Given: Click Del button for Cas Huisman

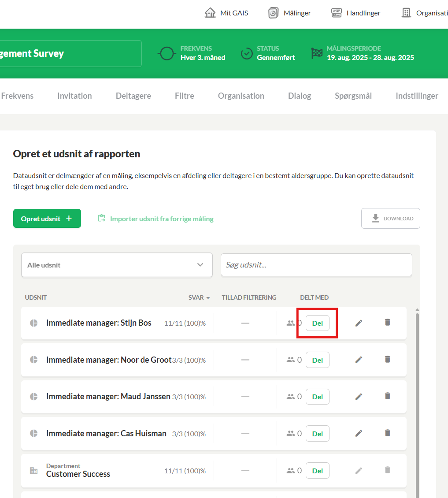Looking at the screenshot, I should coord(318,434).
